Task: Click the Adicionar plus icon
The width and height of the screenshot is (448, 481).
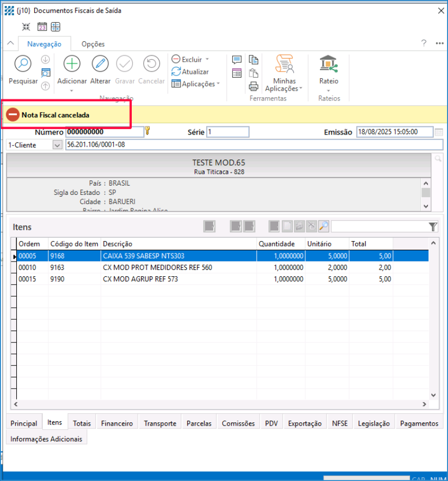Action: point(72,64)
